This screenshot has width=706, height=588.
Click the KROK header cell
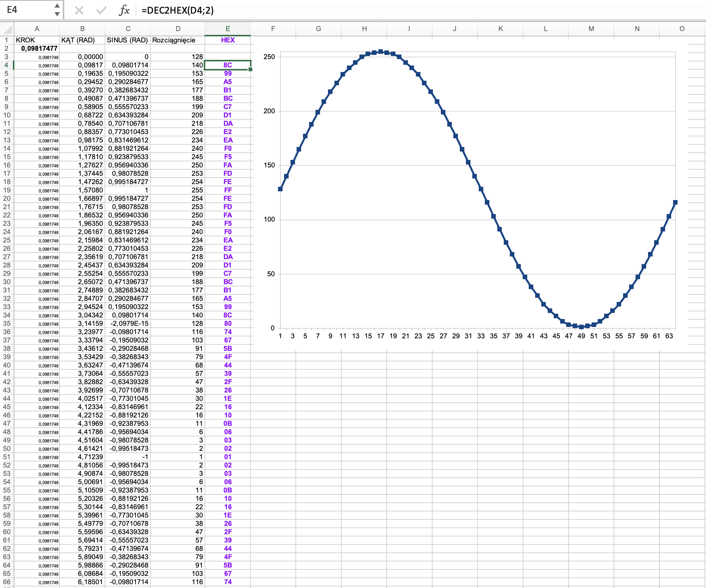point(37,40)
